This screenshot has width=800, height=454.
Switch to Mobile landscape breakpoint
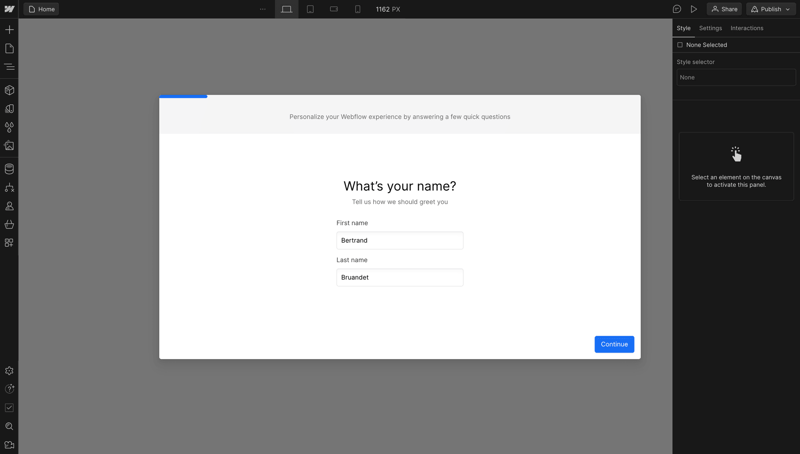[x=334, y=9]
